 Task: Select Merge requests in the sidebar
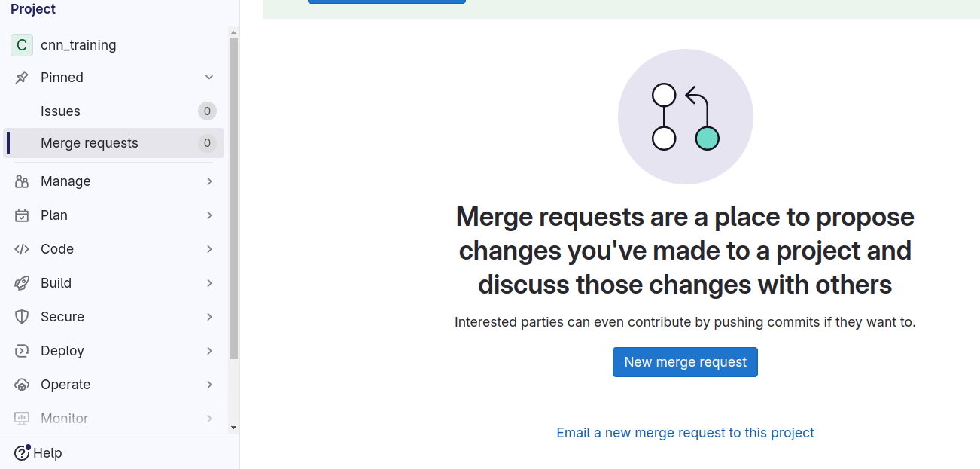(x=90, y=143)
